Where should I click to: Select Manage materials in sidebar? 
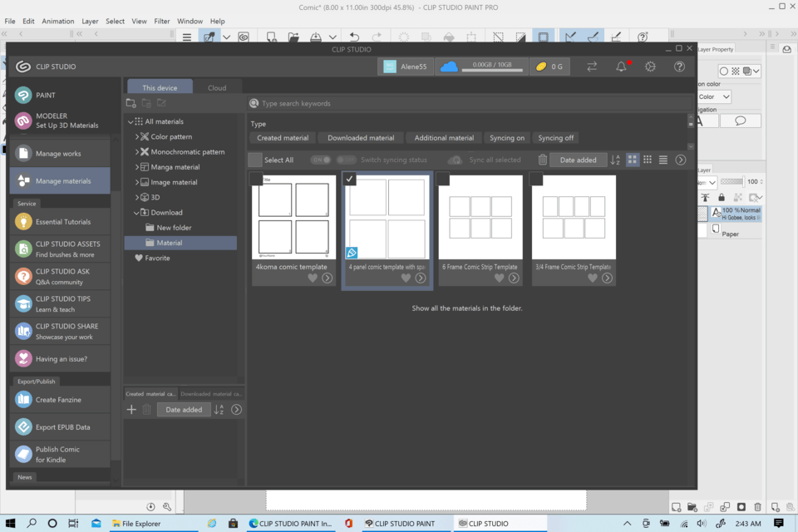[60, 180]
